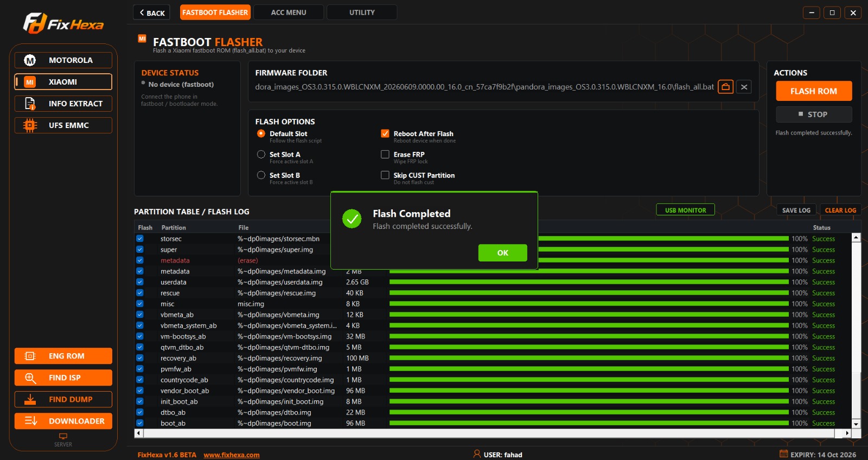The width and height of the screenshot is (868, 460).
Task: Uncheck the recovery_ab partition flash checkbox
Action: (x=140, y=358)
